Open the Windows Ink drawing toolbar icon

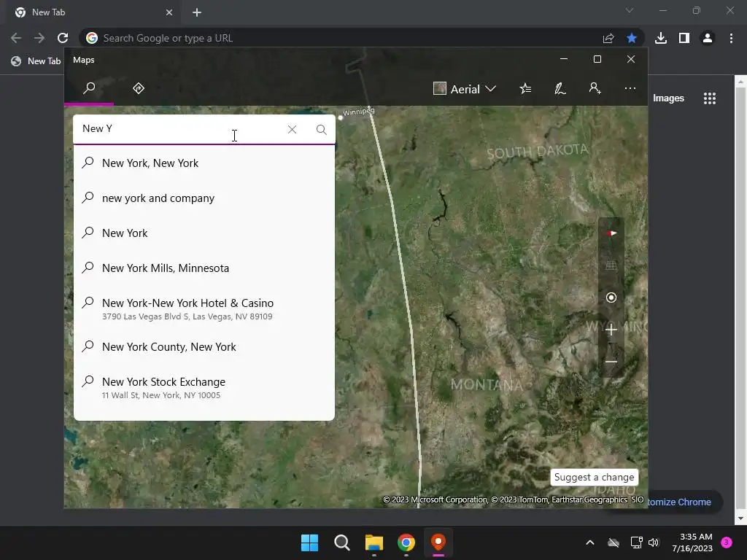point(560,88)
